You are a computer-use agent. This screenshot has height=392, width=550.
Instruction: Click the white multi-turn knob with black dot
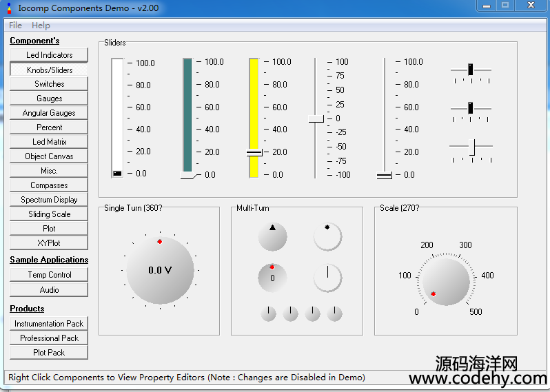(327, 237)
